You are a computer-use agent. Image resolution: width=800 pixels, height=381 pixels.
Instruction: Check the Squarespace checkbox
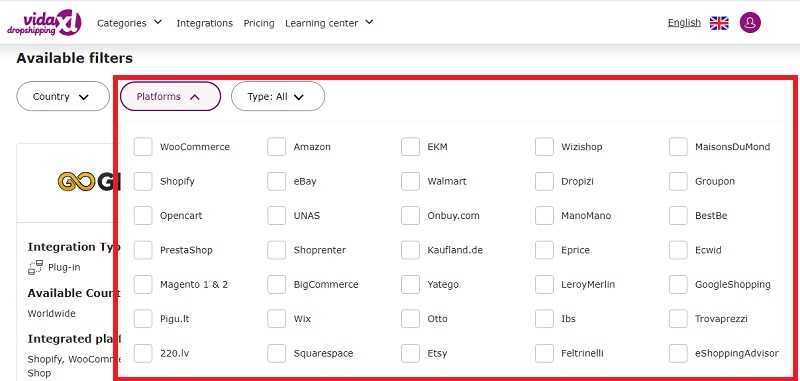277,353
